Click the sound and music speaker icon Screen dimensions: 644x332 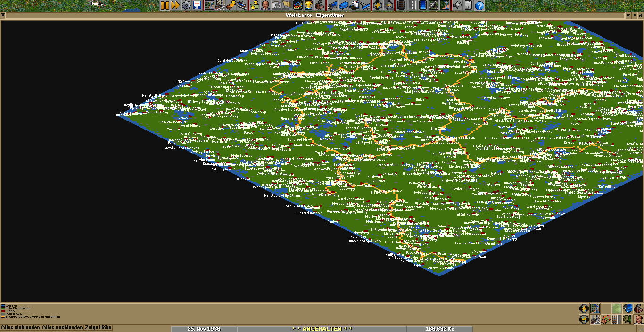[x=456, y=6]
